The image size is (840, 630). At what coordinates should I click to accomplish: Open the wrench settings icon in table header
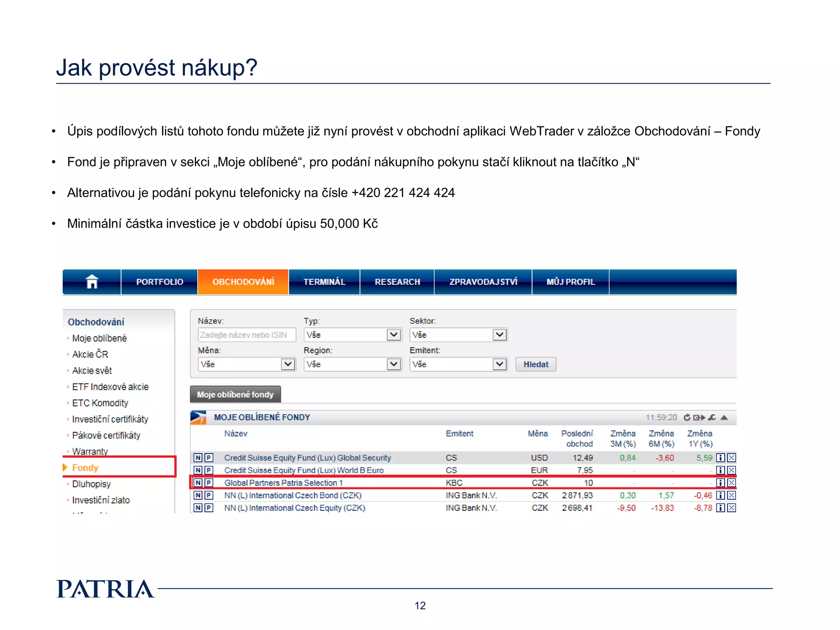click(712, 418)
